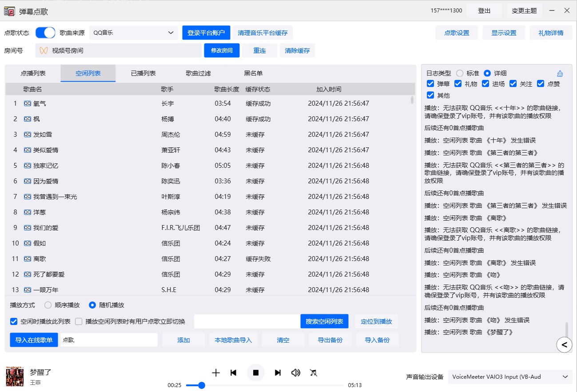This screenshot has height=392, width=577.
Task: Collapse the log panel with the chevron
Action: (564, 344)
